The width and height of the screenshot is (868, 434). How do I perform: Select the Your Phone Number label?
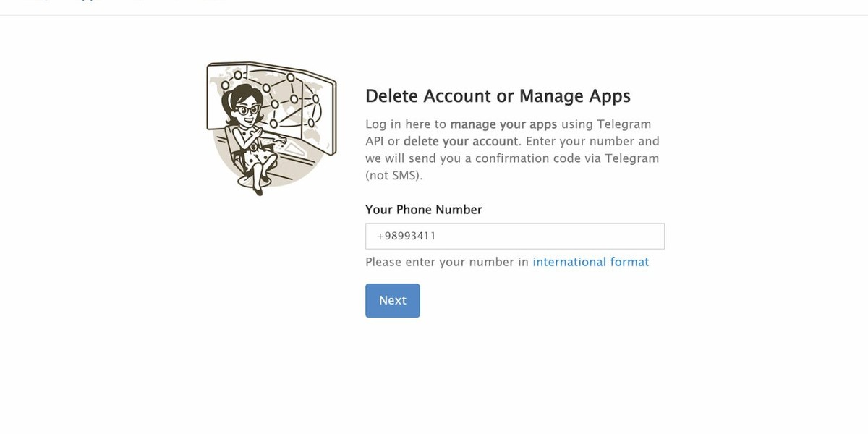tap(423, 209)
